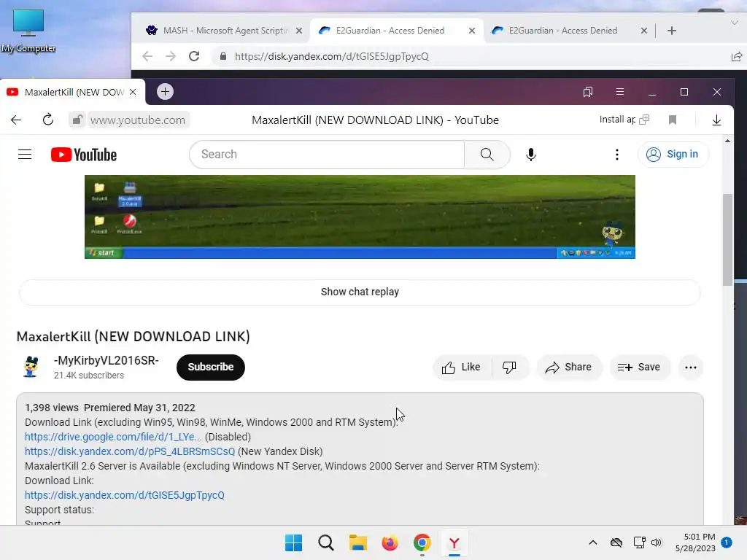
Task: Launch Firefox from taskbar
Action: (x=390, y=542)
